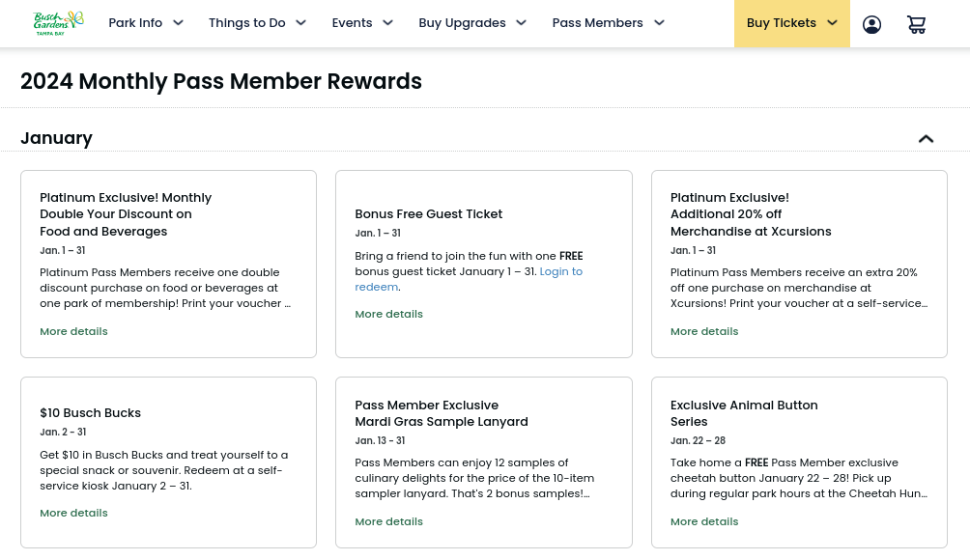Open the shopping cart icon
Screen dimensions: 970x560
pos(916,24)
